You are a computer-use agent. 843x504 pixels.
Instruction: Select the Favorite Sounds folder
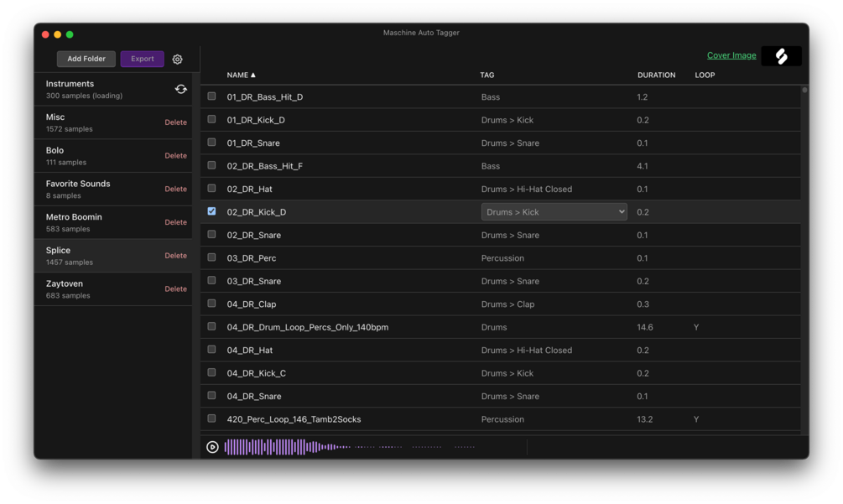click(x=113, y=190)
